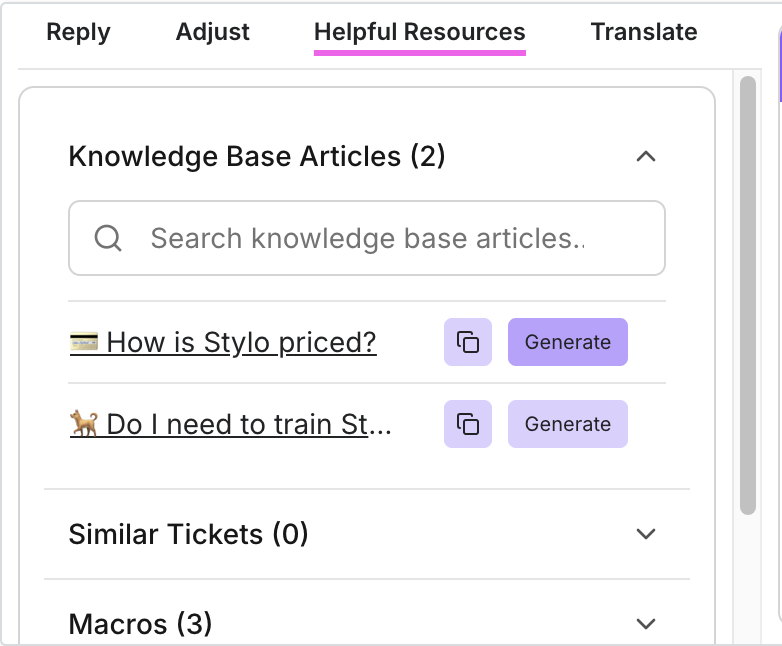
Task: Select the Translate tab
Action: [644, 32]
